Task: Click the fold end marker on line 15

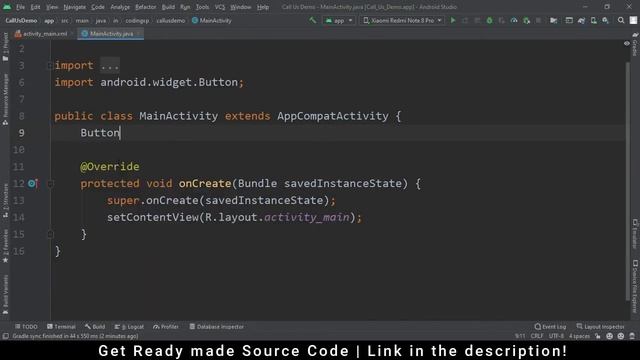Action: point(50,234)
